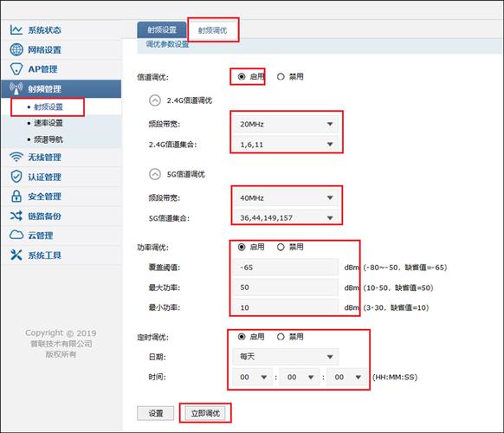Select 禁用 radio for 功率调优

coord(281,247)
